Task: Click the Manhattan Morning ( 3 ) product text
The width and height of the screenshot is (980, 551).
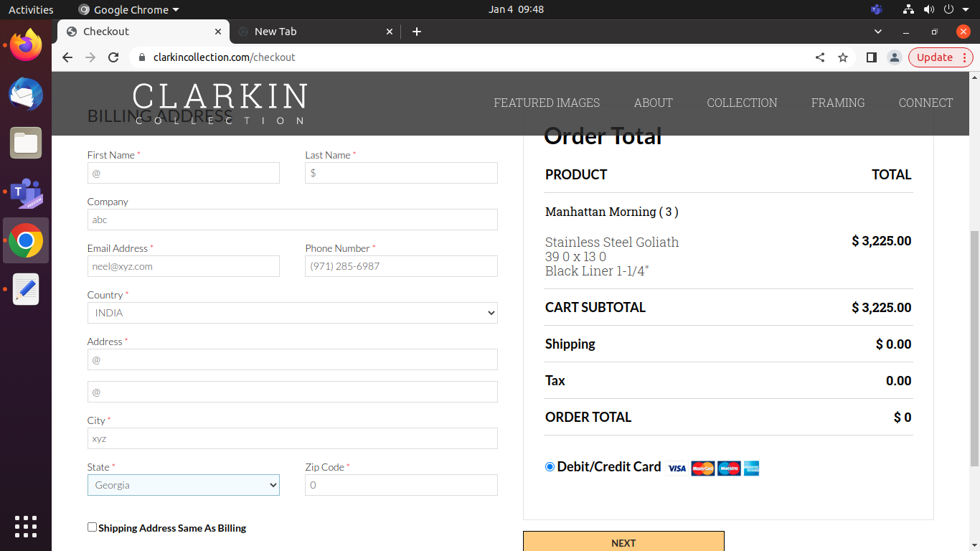Action: [x=611, y=212]
